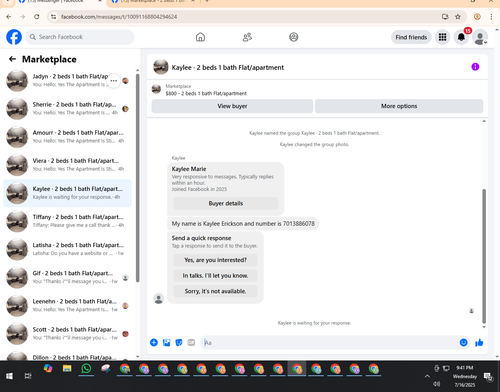Open Chrome three-dot menu

(491, 17)
